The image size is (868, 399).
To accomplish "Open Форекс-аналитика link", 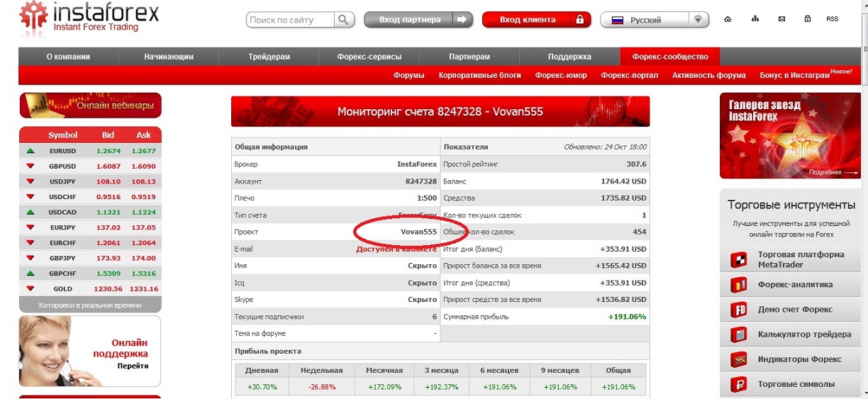I will tap(795, 284).
